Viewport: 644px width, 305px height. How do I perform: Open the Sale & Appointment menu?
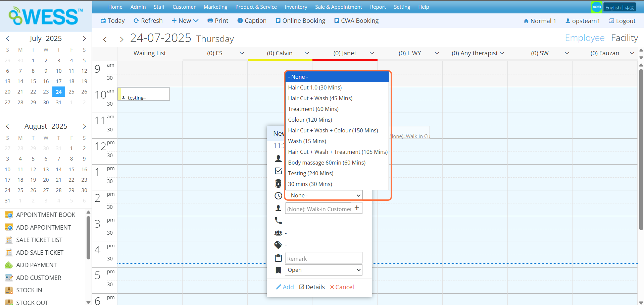click(x=338, y=7)
